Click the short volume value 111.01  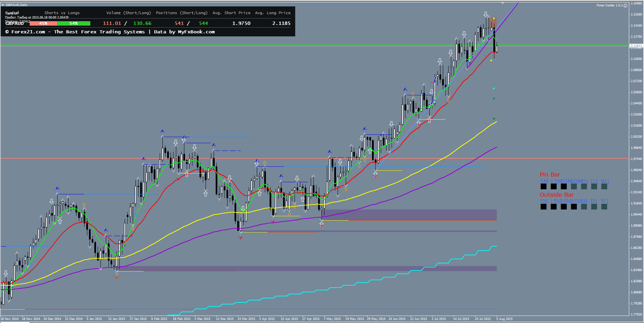112,23
